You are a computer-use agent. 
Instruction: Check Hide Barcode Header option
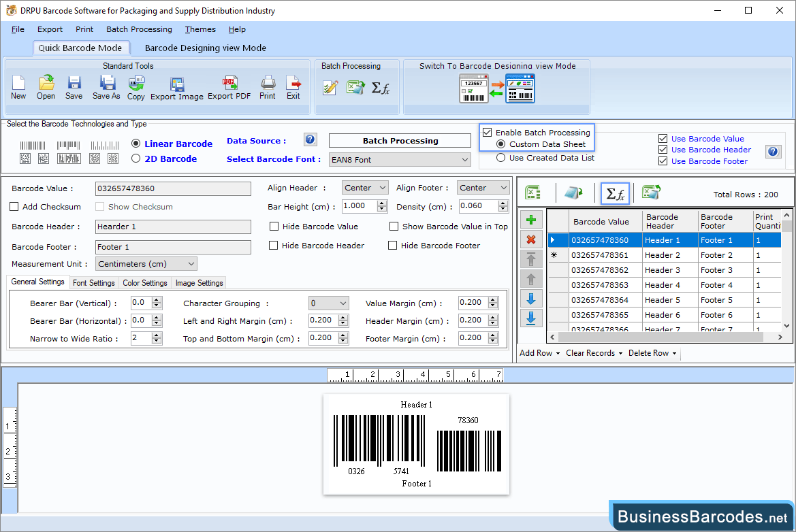[273, 246]
